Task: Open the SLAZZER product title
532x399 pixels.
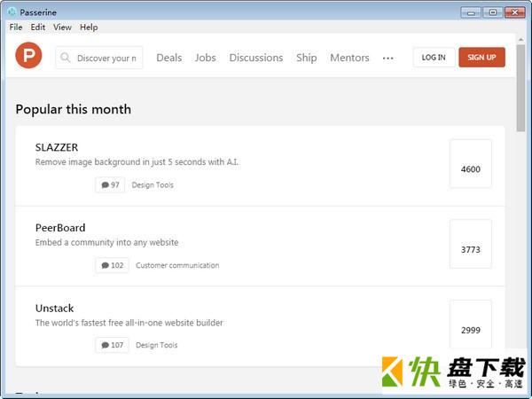Action: point(57,147)
